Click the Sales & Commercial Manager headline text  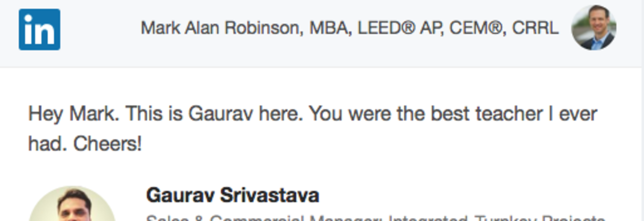coord(376,217)
